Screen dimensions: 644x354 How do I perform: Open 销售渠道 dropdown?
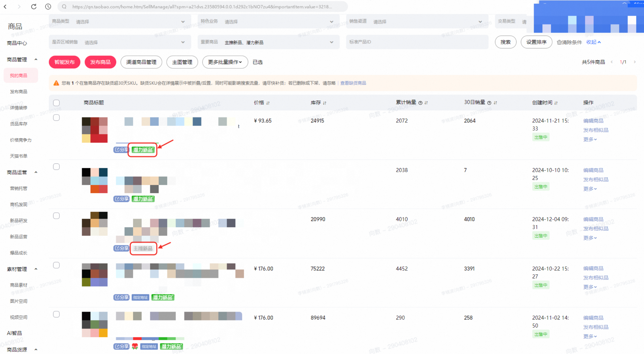coord(417,21)
